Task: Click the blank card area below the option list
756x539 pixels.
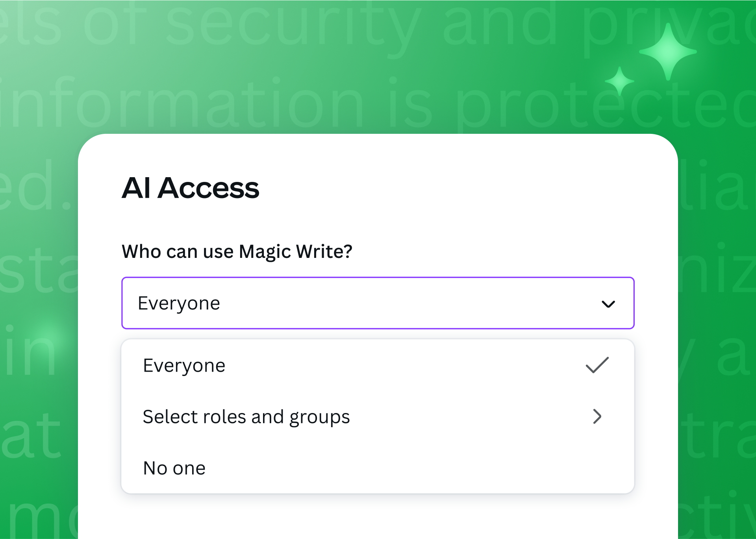Action: tap(378, 516)
